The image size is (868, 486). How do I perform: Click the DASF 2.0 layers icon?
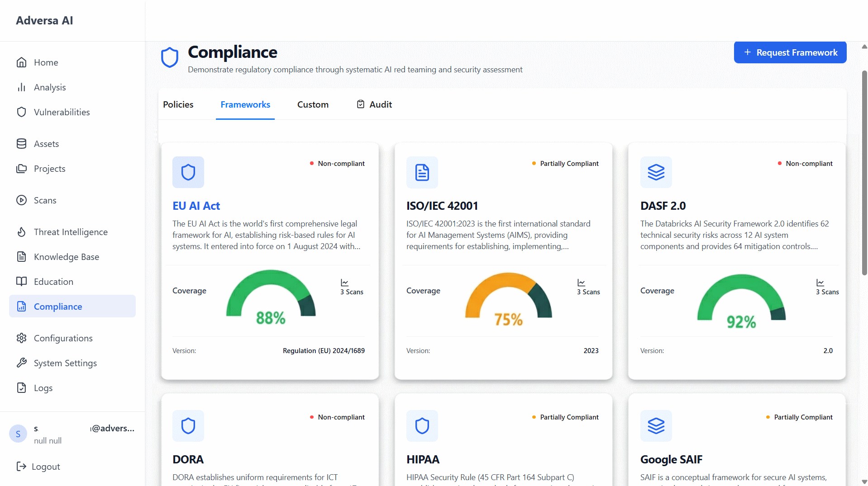[656, 172]
